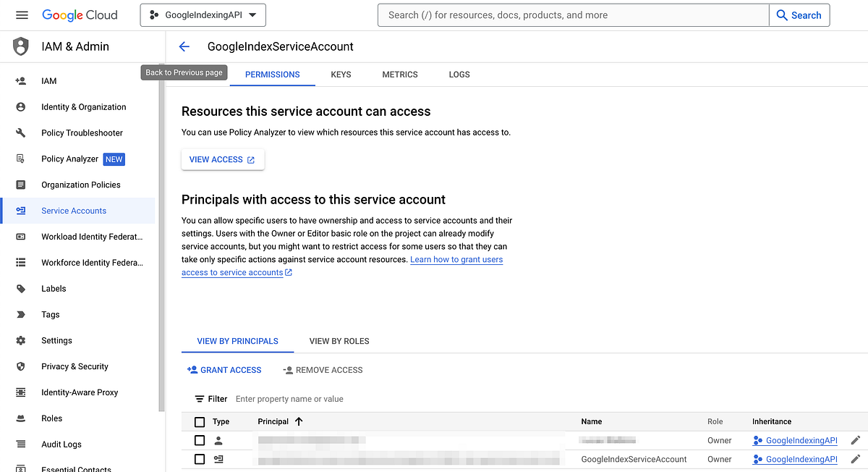The image size is (868, 472).
Task: Click the VIEW ACCESS button
Action: 223,159
